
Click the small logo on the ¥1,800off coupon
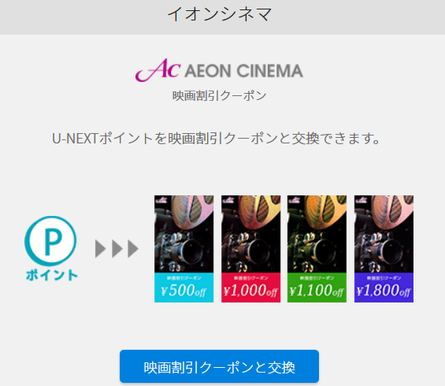(x=361, y=200)
